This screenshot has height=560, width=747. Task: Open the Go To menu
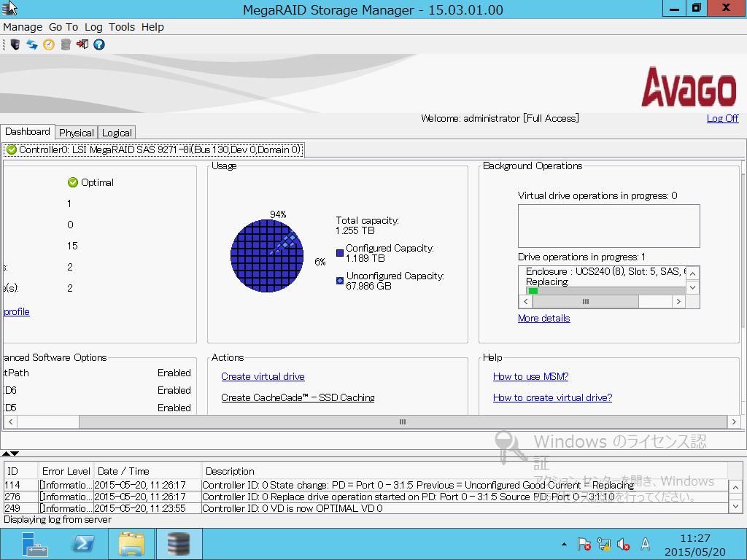[x=63, y=27]
